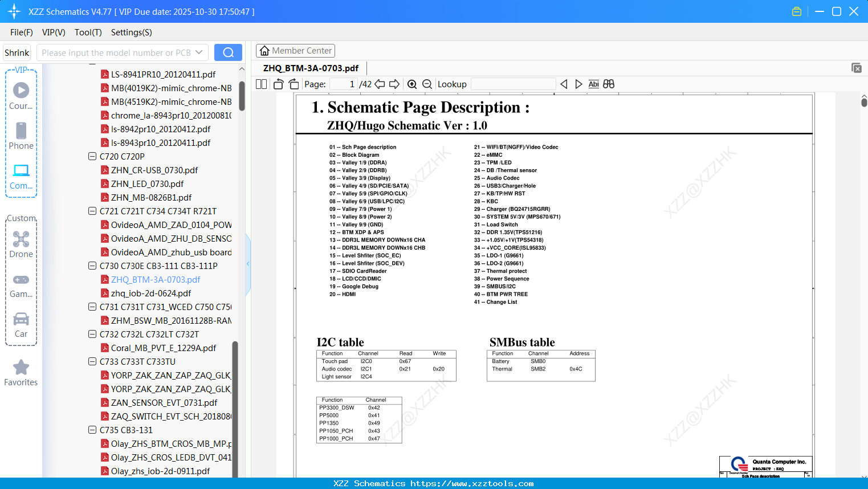Open the Drone category
The image size is (868, 489).
pyautogui.click(x=21, y=244)
